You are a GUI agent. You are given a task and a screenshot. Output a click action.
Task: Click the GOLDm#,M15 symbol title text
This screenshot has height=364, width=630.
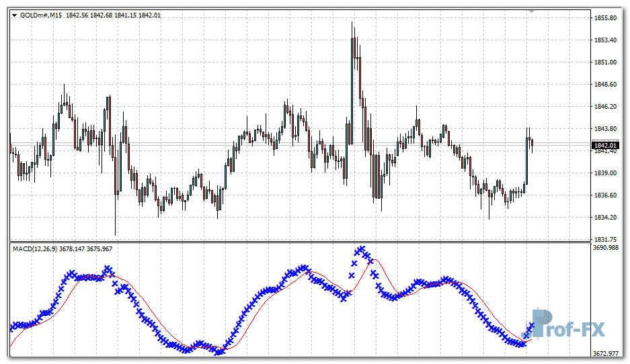pos(42,16)
